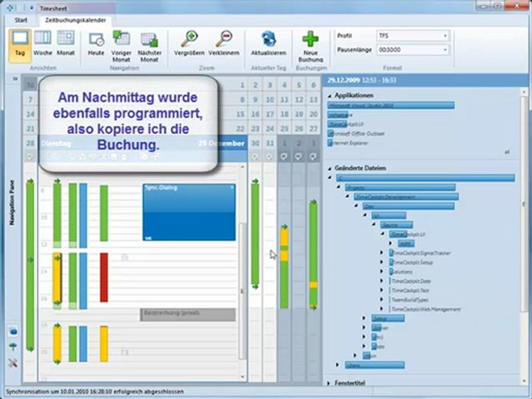Click the Synchronisation erfolgreich abgeschlossen status message
Screen dimensions: 532x399
click(x=95, y=392)
